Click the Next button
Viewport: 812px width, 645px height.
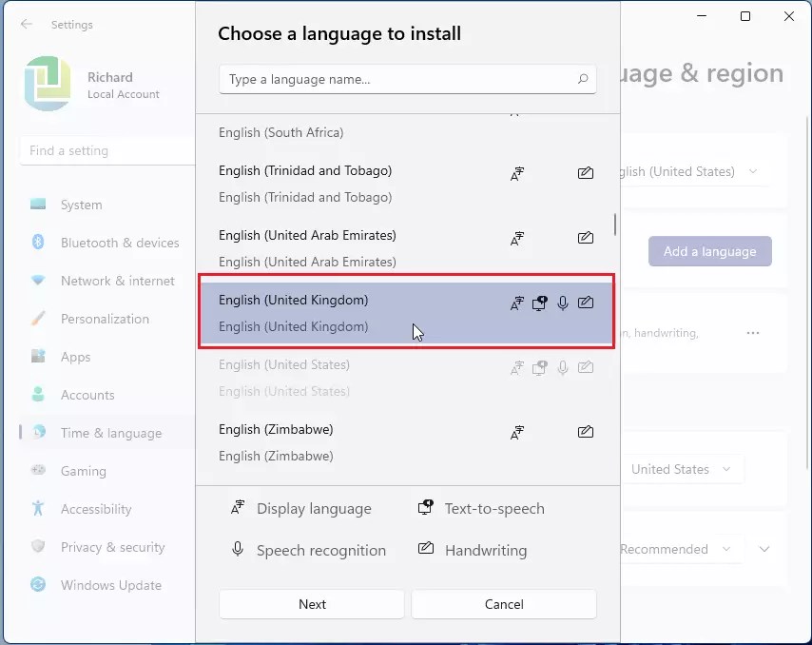coord(311,604)
